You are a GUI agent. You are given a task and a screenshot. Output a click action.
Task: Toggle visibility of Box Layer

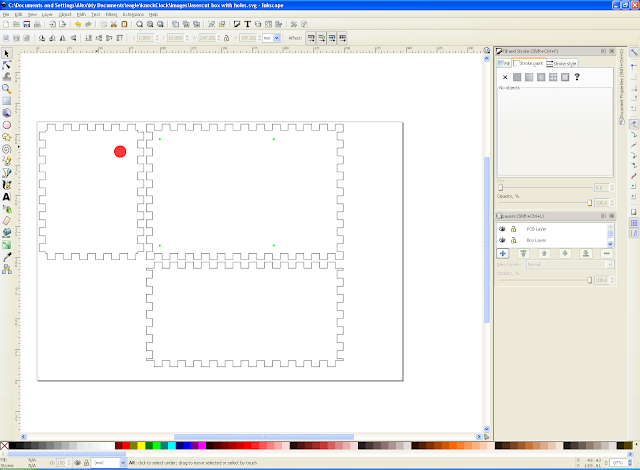pyautogui.click(x=502, y=240)
